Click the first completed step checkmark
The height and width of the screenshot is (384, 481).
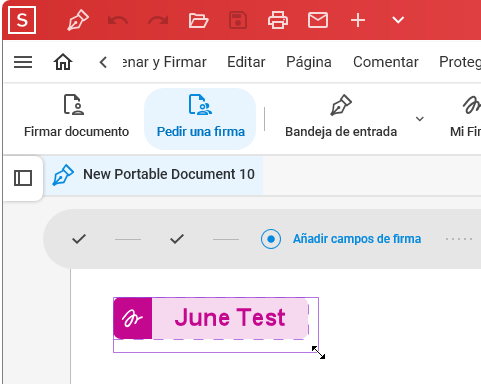point(79,239)
